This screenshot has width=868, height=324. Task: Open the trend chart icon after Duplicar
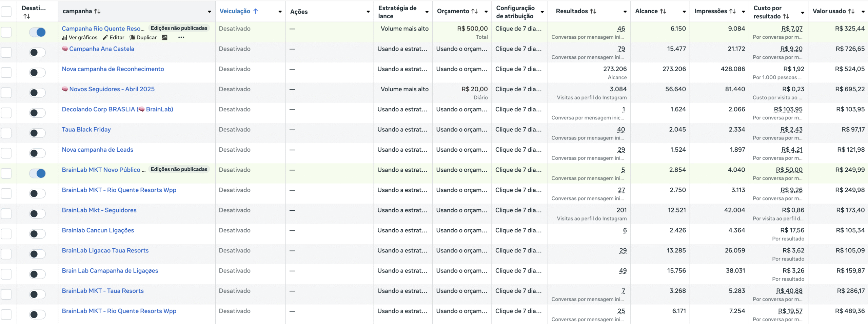click(164, 38)
